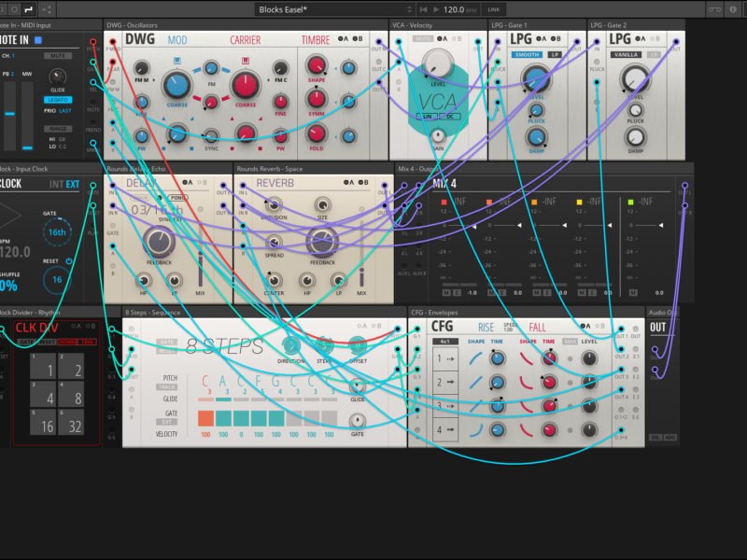
Task: Select envelope row 4 in CFG
Action: pos(444,430)
